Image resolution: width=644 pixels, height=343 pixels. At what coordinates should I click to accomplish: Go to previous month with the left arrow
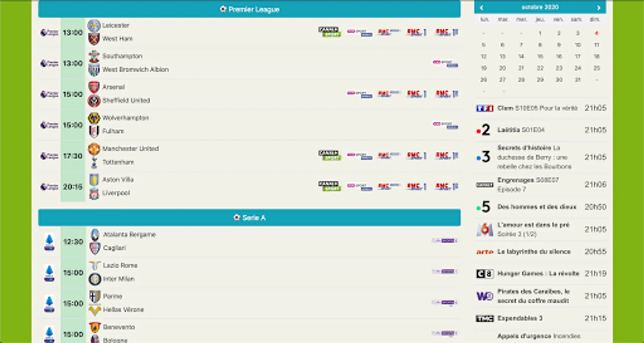point(482,7)
